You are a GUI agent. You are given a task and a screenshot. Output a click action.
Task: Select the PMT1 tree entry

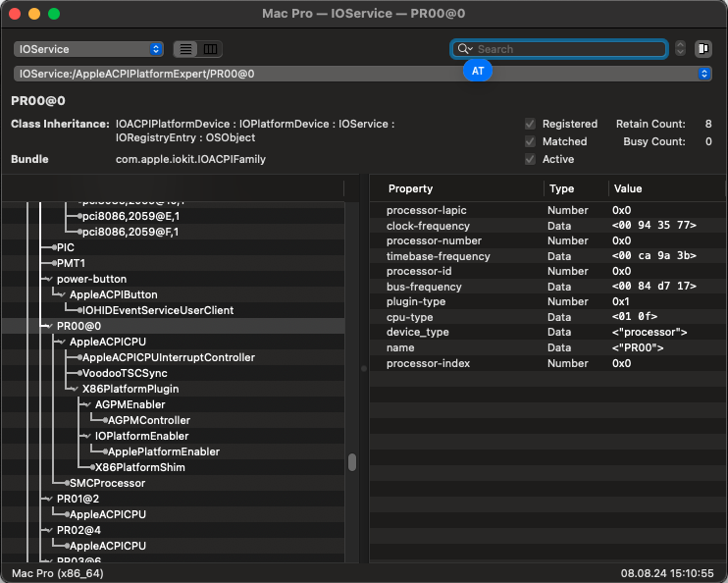pos(71,263)
